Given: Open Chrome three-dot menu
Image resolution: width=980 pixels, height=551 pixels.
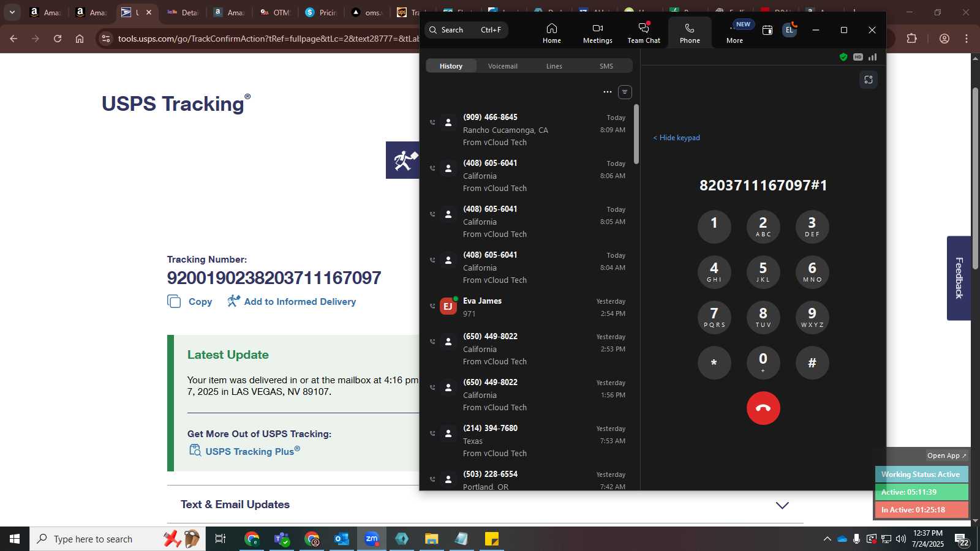Looking at the screenshot, I should [x=967, y=39].
